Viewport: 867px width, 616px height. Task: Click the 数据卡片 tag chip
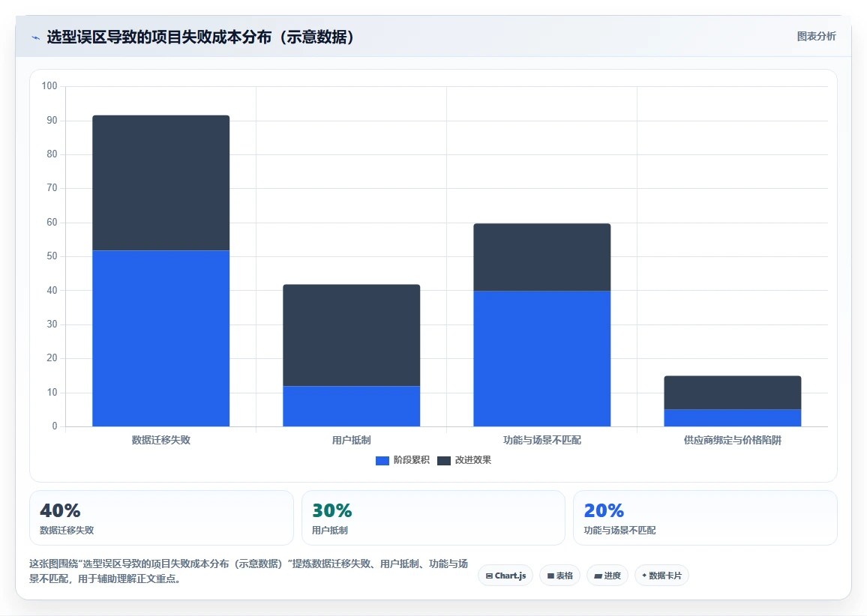tap(661, 575)
